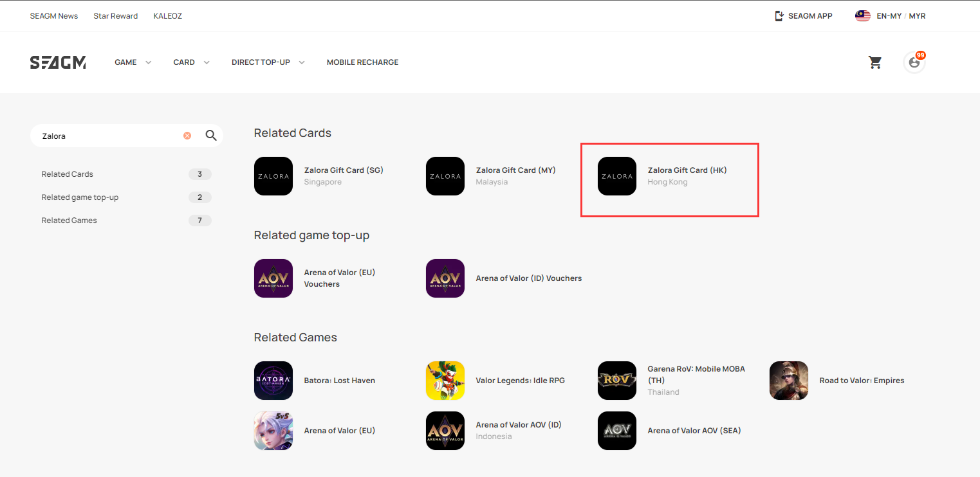Click the Related game top-up count badge 2
Viewport: 980px width, 477px height.
point(200,197)
